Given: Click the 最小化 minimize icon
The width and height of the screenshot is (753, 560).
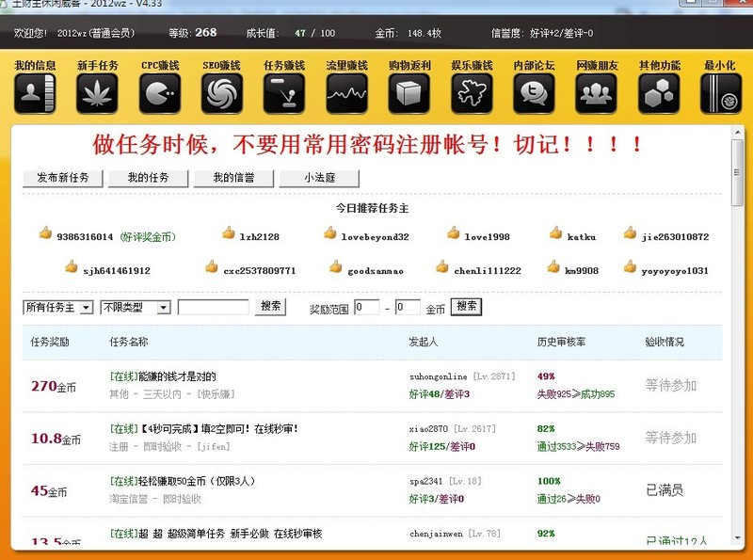Looking at the screenshot, I should (721, 93).
